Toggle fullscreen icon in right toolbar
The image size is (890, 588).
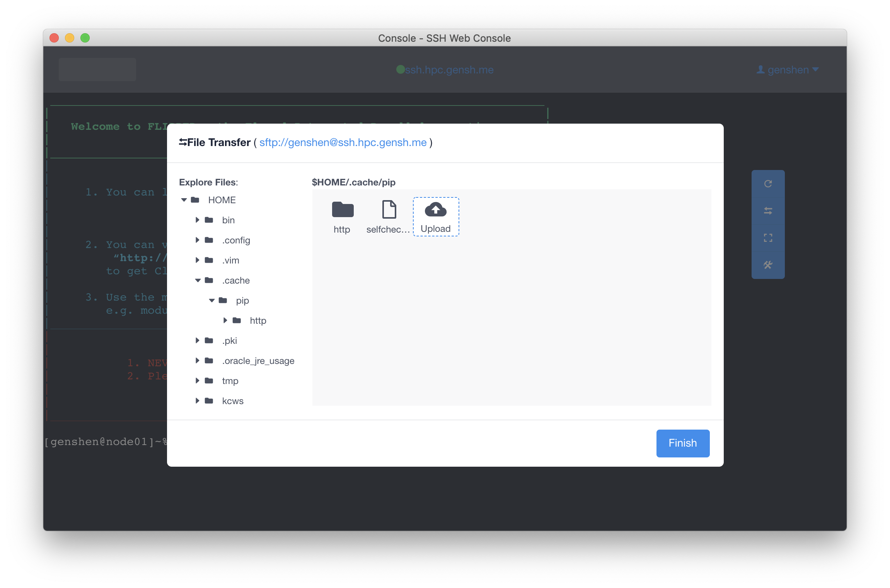click(768, 238)
